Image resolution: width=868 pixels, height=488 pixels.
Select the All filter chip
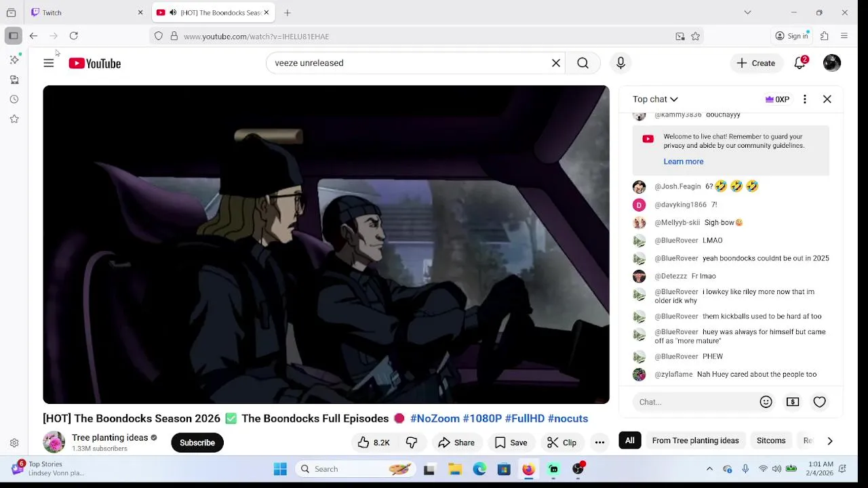tap(630, 441)
